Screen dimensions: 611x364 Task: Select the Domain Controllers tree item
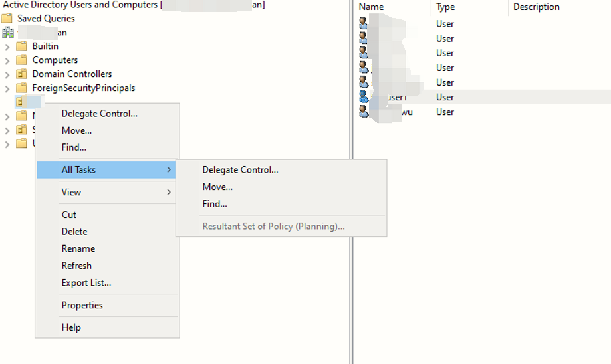tap(72, 74)
